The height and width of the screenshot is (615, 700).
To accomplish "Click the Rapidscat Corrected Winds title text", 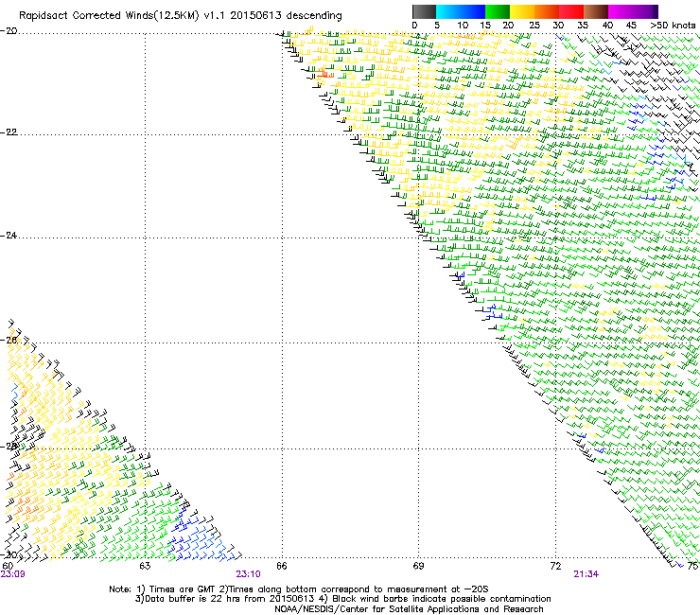I will pos(181,16).
